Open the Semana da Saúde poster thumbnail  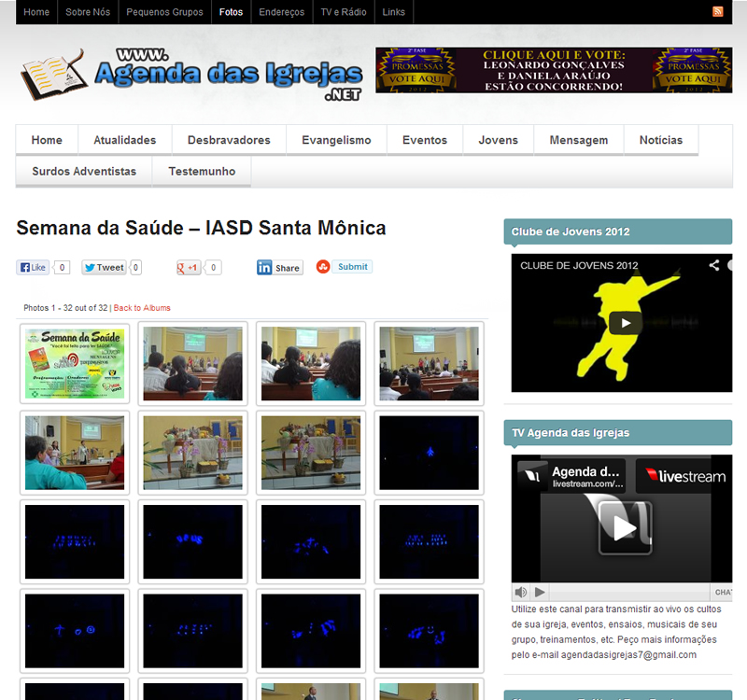pos(75,363)
